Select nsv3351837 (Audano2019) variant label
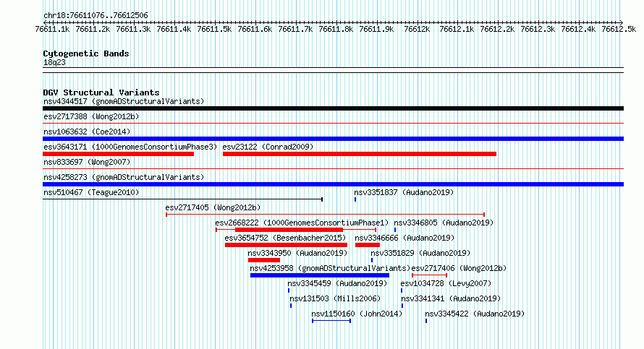The width and height of the screenshot is (644, 349). (x=404, y=192)
